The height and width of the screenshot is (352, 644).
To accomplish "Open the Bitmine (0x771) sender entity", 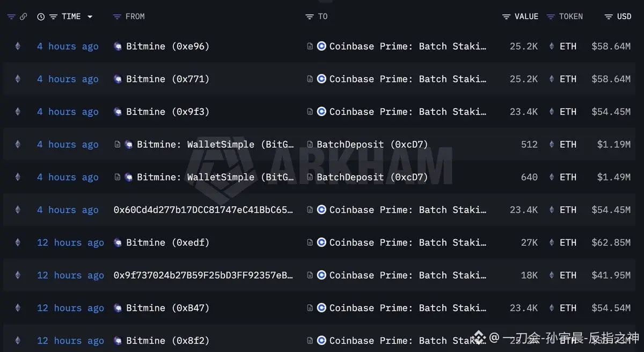I will click(x=167, y=79).
